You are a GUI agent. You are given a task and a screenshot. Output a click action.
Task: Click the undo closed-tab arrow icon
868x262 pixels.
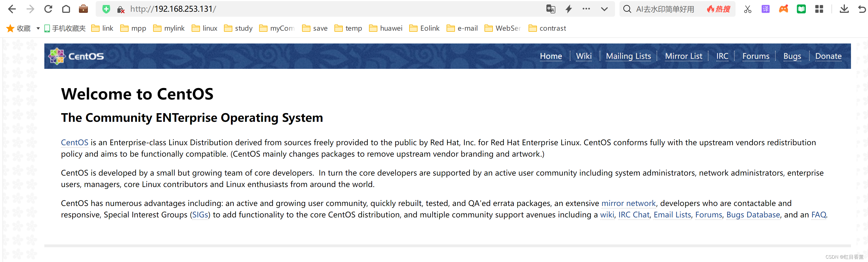click(862, 9)
